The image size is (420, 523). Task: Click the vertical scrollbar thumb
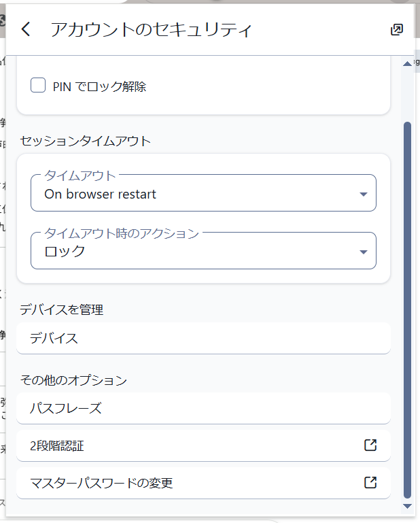click(x=407, y=306)
